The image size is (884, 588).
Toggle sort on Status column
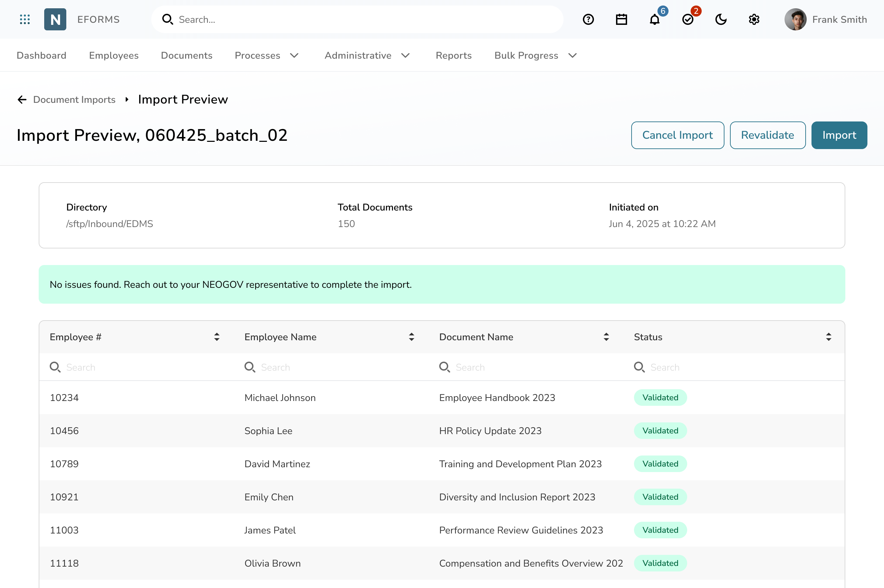point(828,337)
